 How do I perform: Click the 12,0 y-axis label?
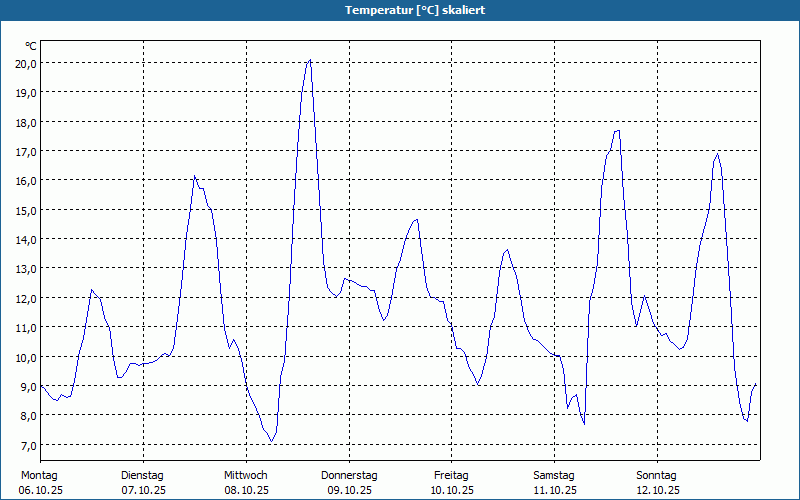[26, 298]
